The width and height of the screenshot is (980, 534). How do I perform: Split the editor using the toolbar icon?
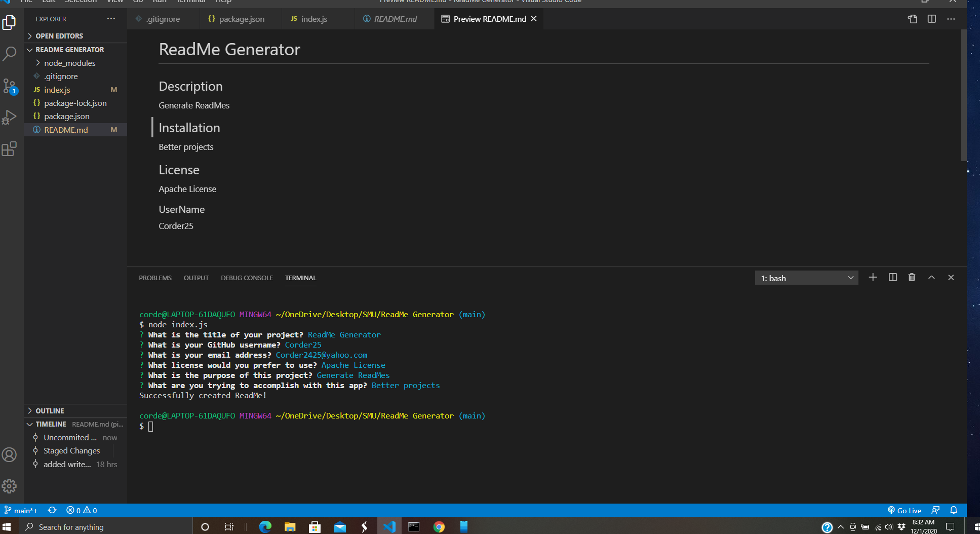932,19
